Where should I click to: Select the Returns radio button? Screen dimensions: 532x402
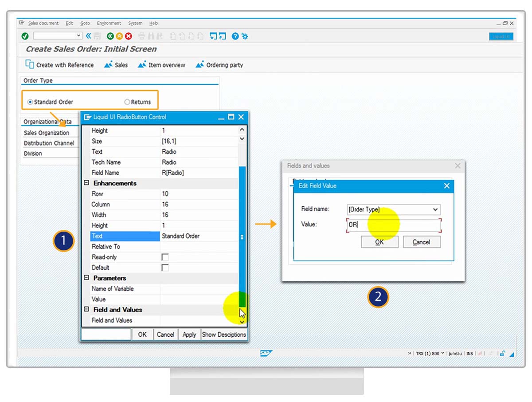click(127, 102)
